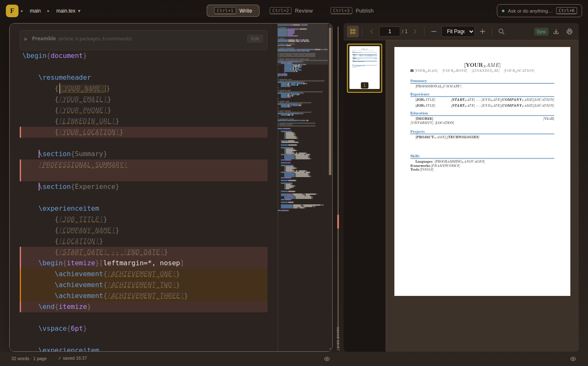This screenshot has height=366, width=588.
Task: Click the [PROFESSIONAL_SUMMARY] placeholder line
Action: (83, 165)
